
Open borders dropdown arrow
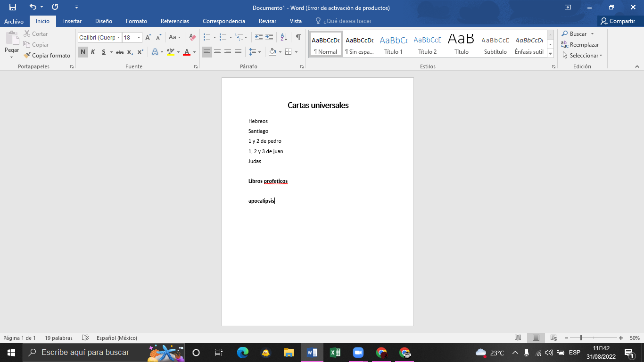(x=296, y=52)
